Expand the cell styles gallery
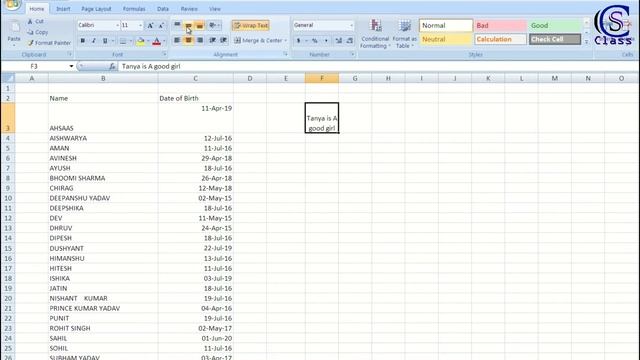Image resolution: width=640 pixels, height=360 pixels. click(587, 41)
